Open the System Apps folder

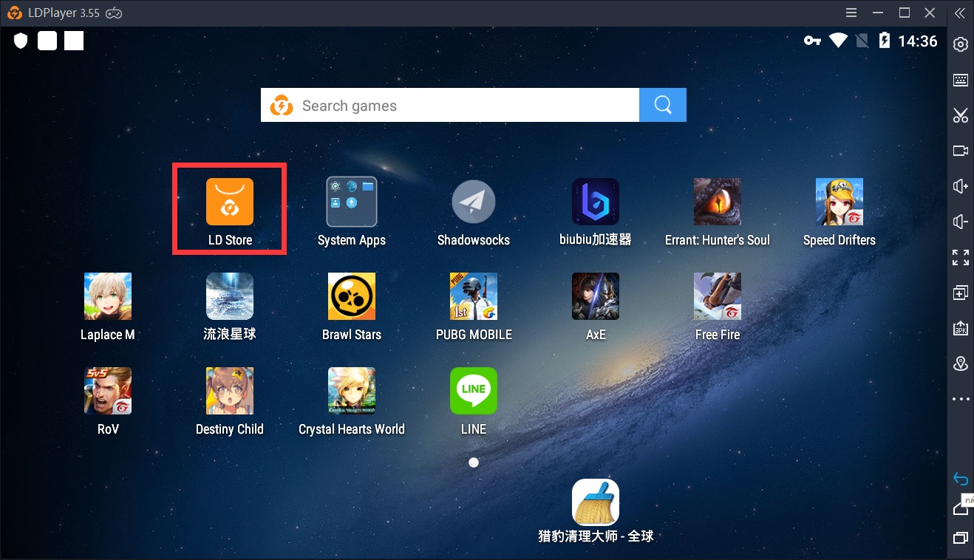click(x=352, y=202)
